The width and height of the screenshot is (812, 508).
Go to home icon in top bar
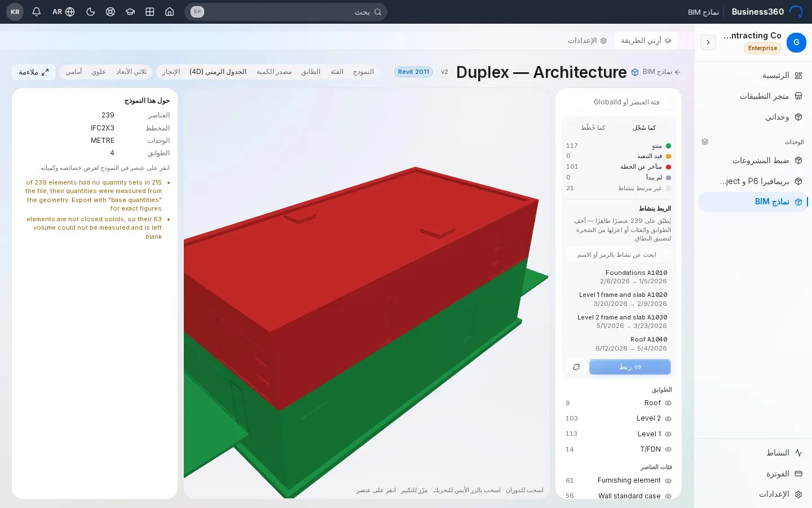(170, 12)
